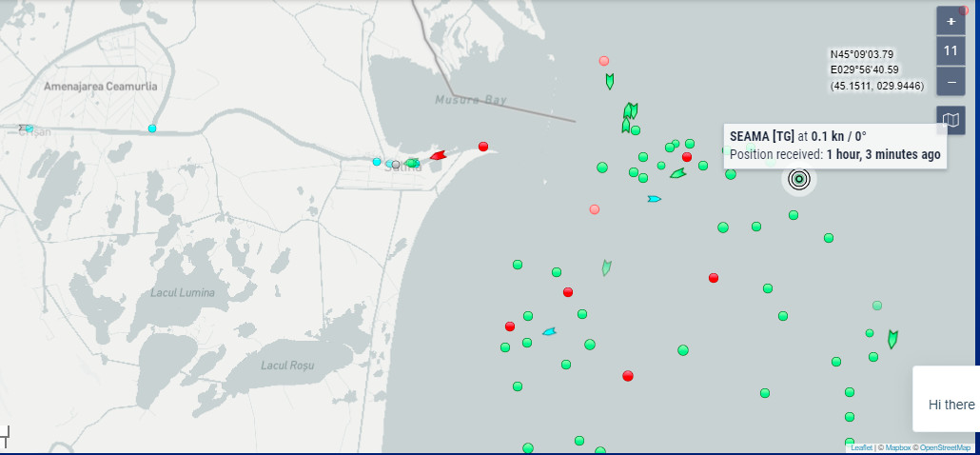Zoom in with the plus button
This screenshot has width=980, height=455.
951,21
